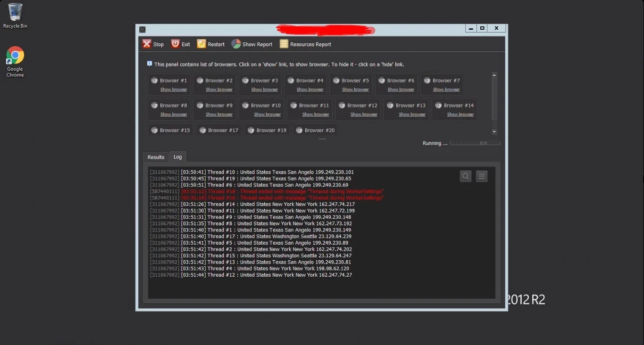
Task: Click Show browser link under Browser #2
Action: [219, 90]
